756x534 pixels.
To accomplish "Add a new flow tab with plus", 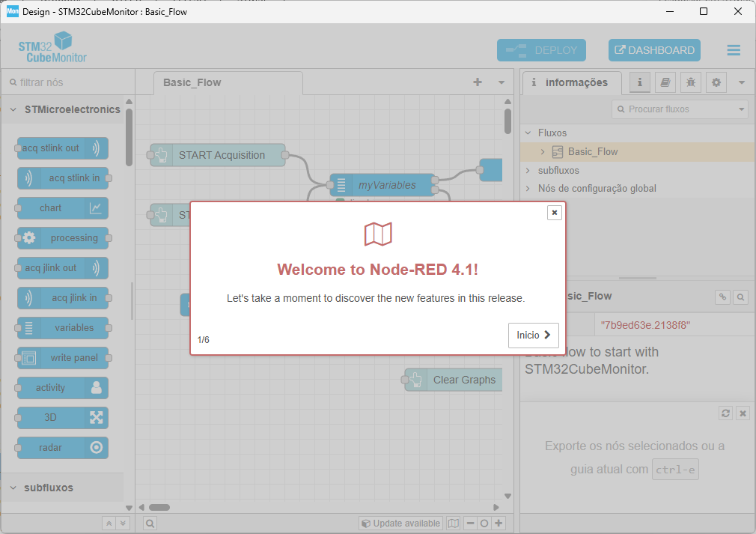I will click(478, 82).
